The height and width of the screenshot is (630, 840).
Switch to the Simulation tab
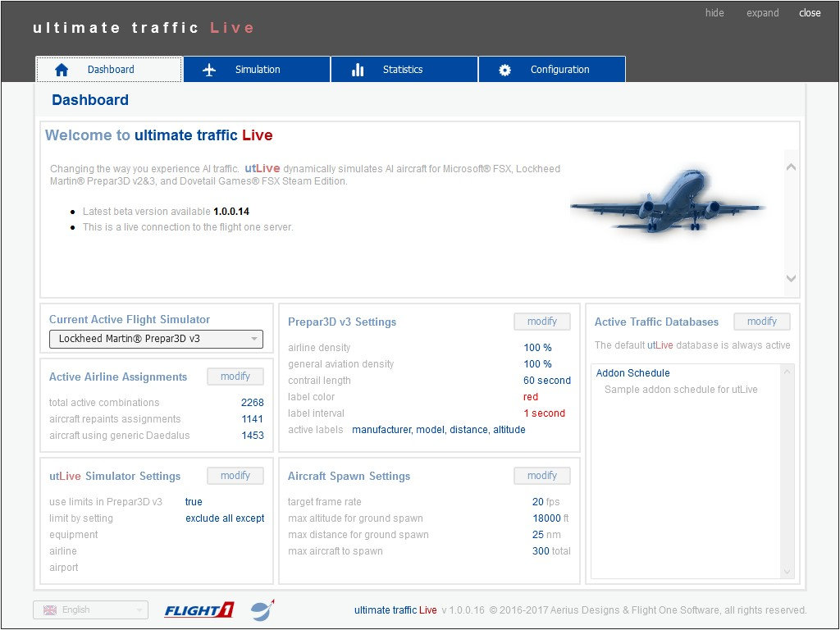point(257,69)
